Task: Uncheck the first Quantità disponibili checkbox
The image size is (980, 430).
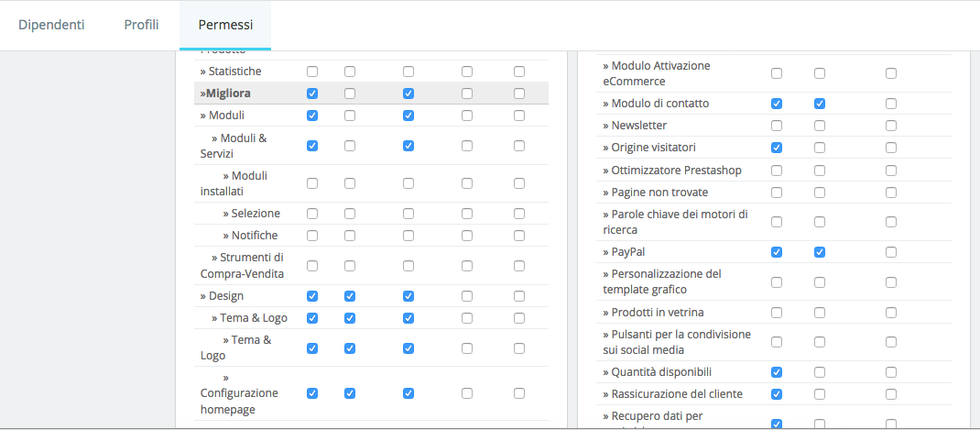Action: pos(777,372)
